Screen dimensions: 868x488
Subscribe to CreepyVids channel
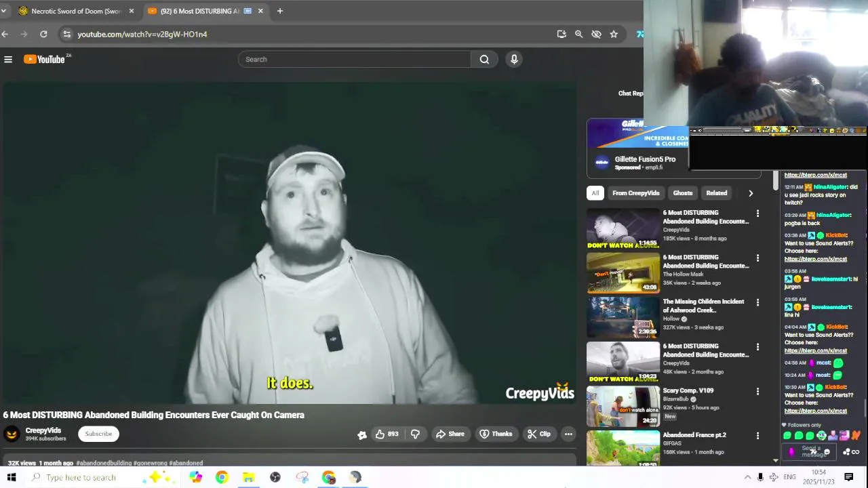[98, 434]
